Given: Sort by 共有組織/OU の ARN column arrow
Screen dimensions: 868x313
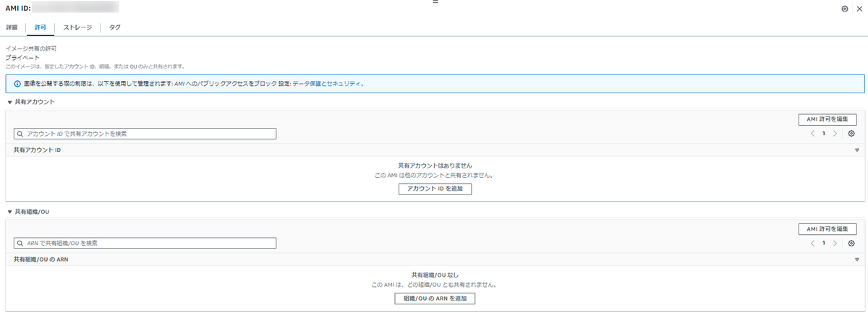Looking at the screenshot, I should pos(856,259).
